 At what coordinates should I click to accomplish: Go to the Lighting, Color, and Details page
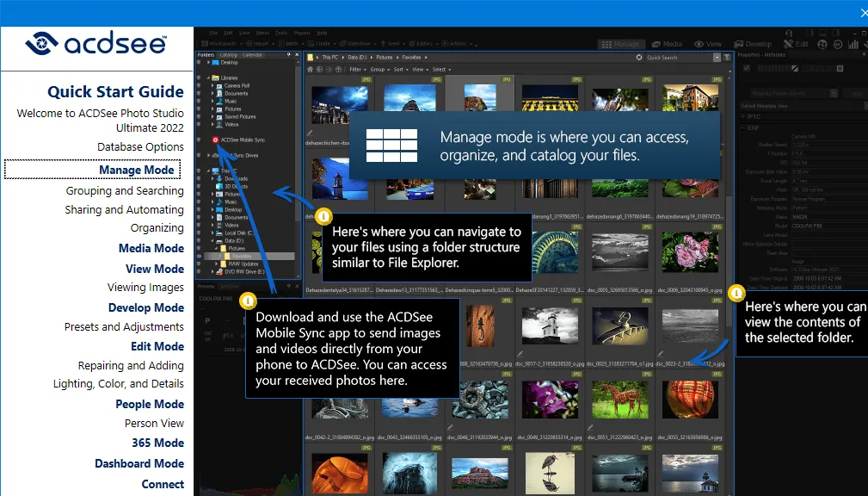pyautogui.click(x=119, y=383)
